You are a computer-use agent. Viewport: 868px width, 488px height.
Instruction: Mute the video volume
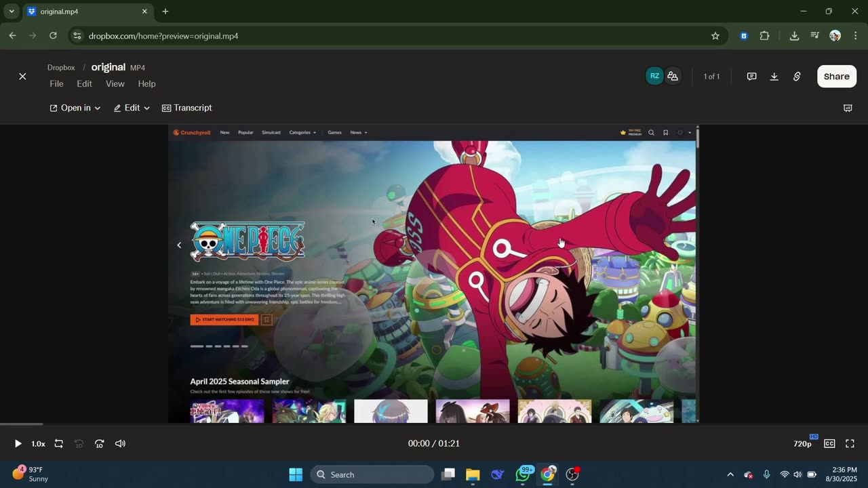click(120, 443)
